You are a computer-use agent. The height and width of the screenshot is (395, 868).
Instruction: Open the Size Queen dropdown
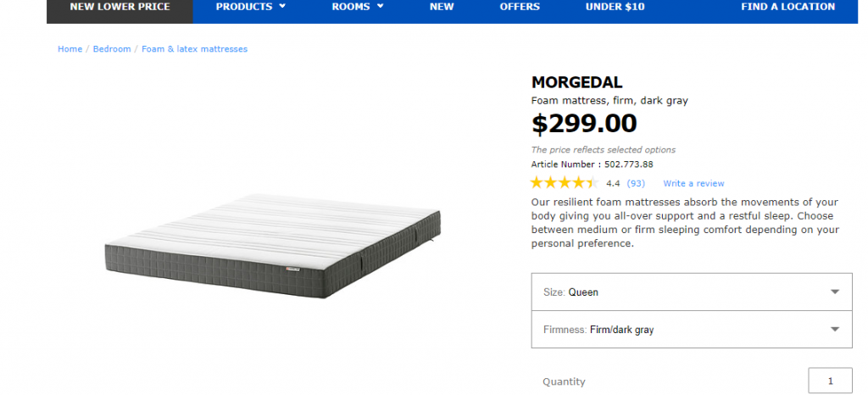coord(691,292)
